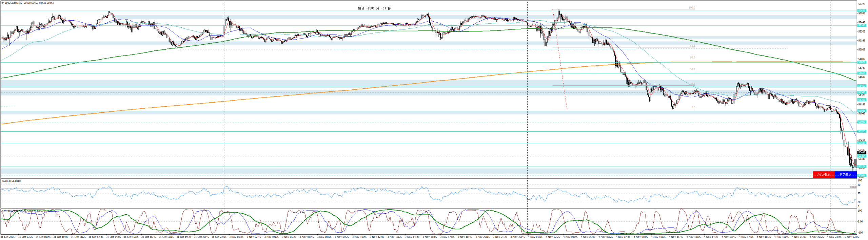Image resolution: width=868 pixels, height=240 pixels.
Task: Click the 残り countdown timer text
Action: [x=374, y=8]
